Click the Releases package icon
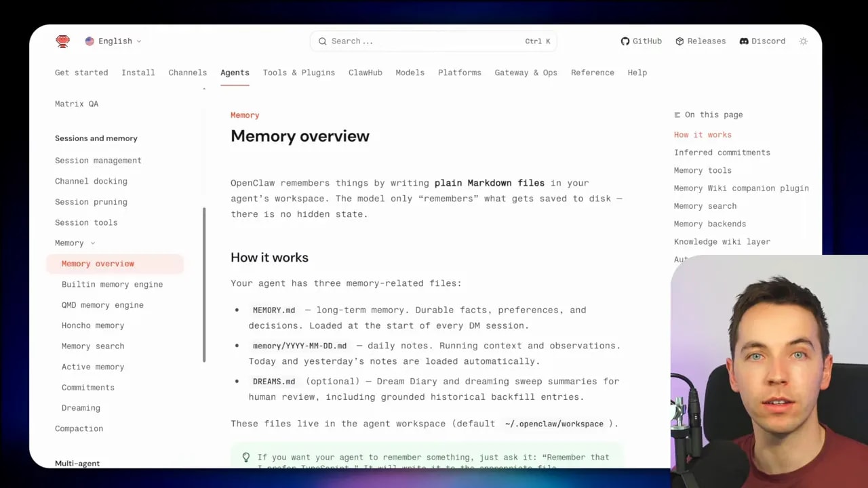The height and width of the screenshot is (488, 868). pos(679,41)
